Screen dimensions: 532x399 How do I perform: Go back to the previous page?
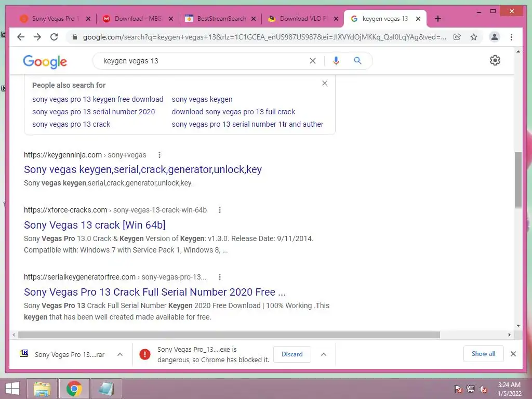pyautogui.click(x=21, y=37)
